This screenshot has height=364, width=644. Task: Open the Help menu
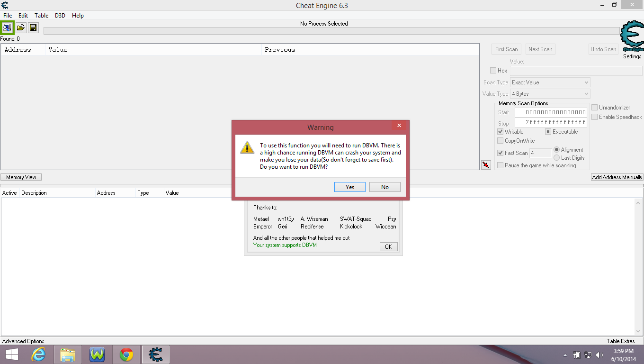[x=78, y=16]
